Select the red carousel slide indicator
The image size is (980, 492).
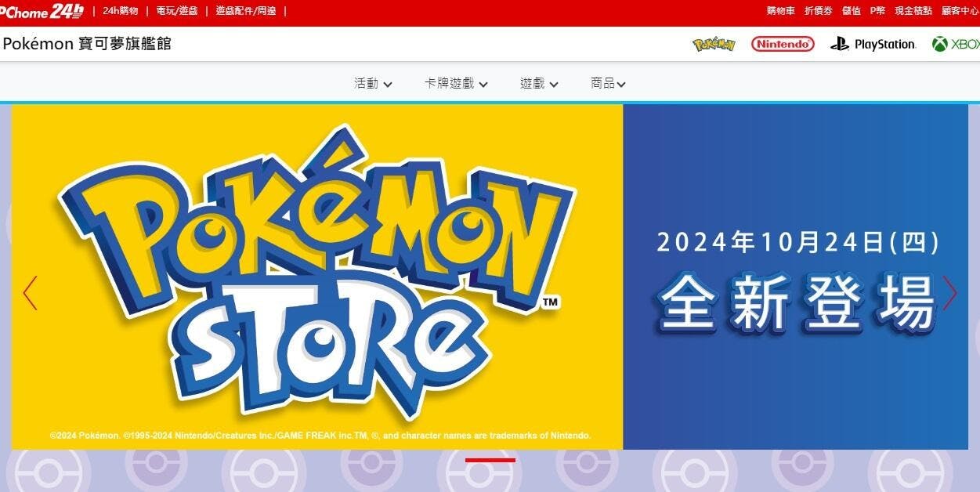coord(490,460)
